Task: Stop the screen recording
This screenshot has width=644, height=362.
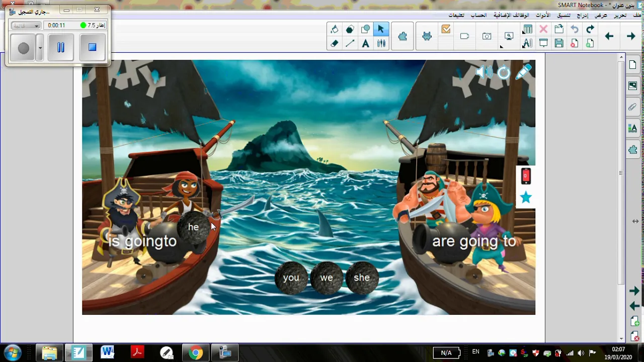Action: click(92, 47)
